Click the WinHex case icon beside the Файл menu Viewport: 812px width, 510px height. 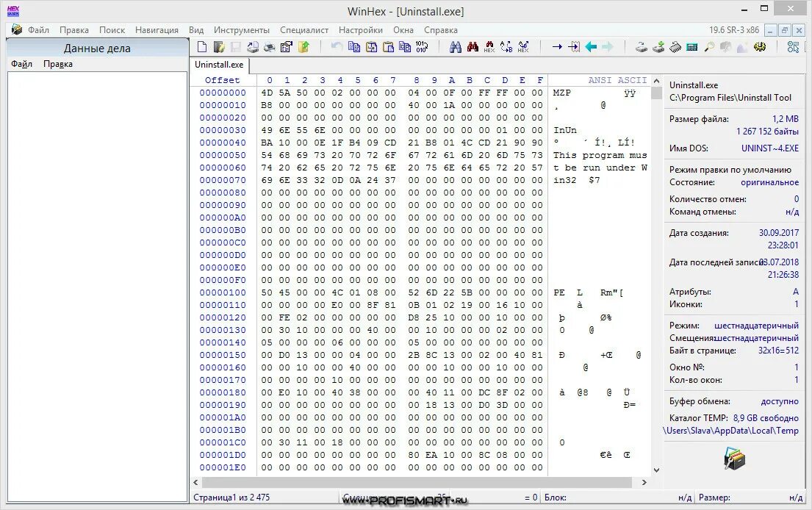[17, 29]
